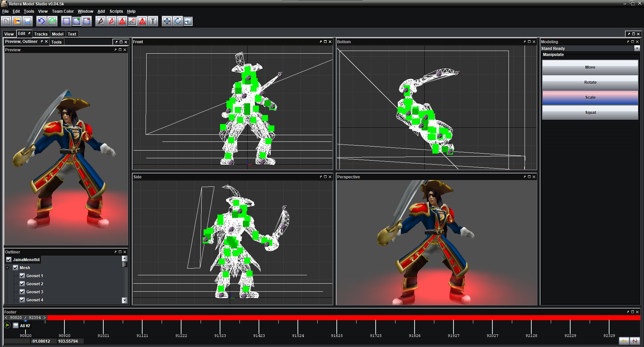
Task: Collapse the Mesh tree node
Action: click(7, 268)
